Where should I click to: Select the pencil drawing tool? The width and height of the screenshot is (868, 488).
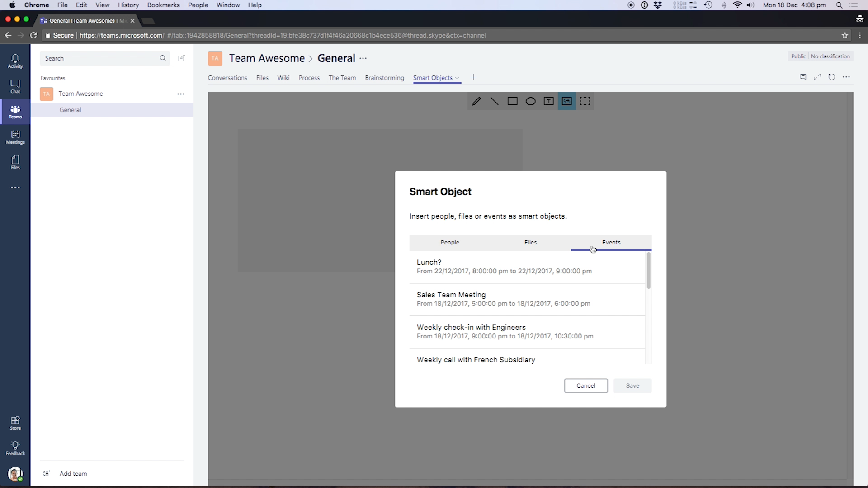(x=476, y=101)
